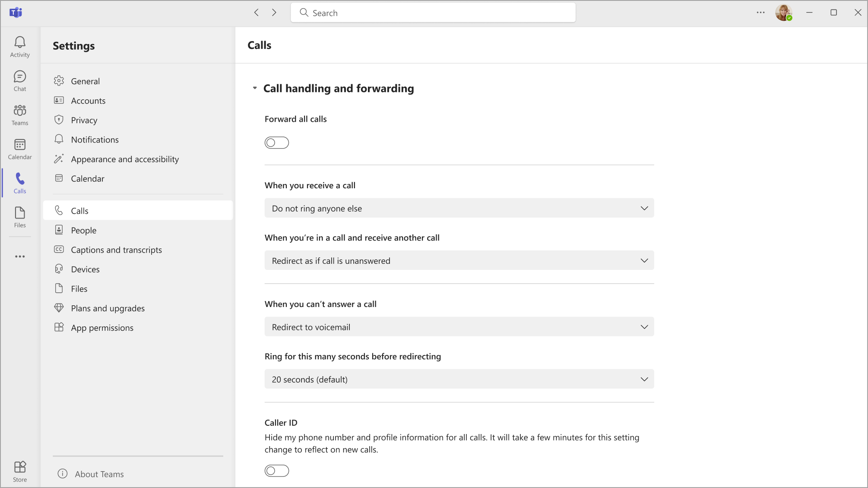Click Plans and upgrades link
The width and height of the screenshot is (868, 488).
point(108,308)
